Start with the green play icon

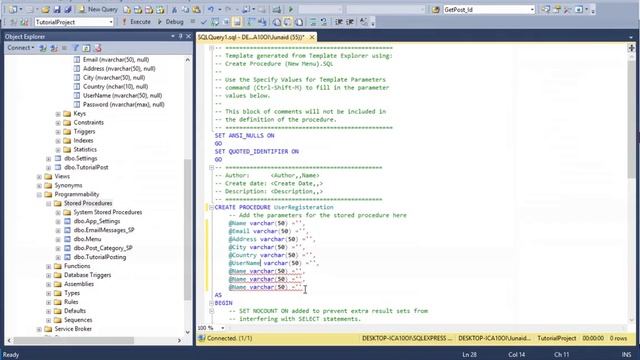(x=291, y=9)
